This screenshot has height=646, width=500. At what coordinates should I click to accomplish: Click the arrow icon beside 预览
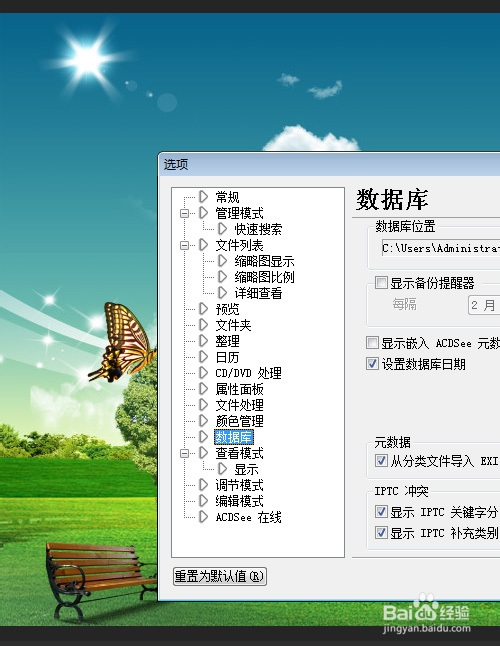click(203, 309)
